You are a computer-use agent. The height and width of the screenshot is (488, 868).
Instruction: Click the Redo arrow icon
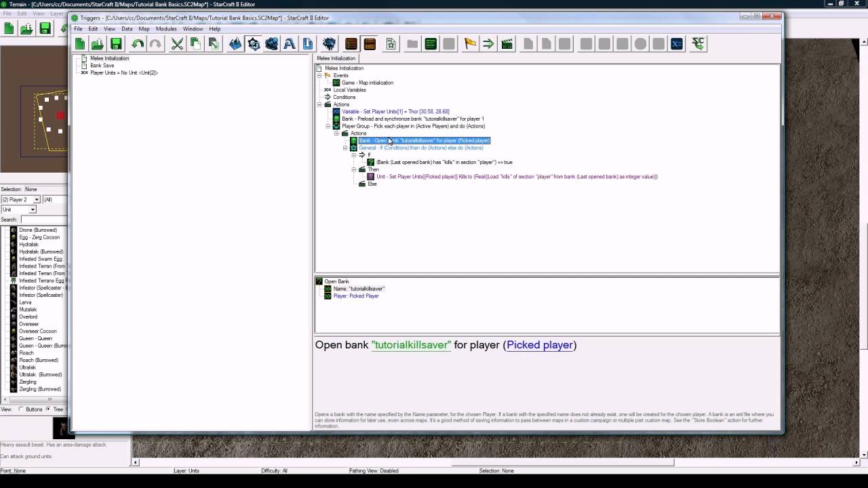point(155,44)
